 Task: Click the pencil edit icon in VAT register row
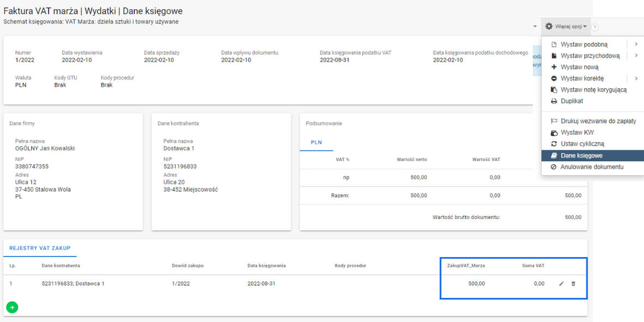pyautogui.click(x=562, y=283)
